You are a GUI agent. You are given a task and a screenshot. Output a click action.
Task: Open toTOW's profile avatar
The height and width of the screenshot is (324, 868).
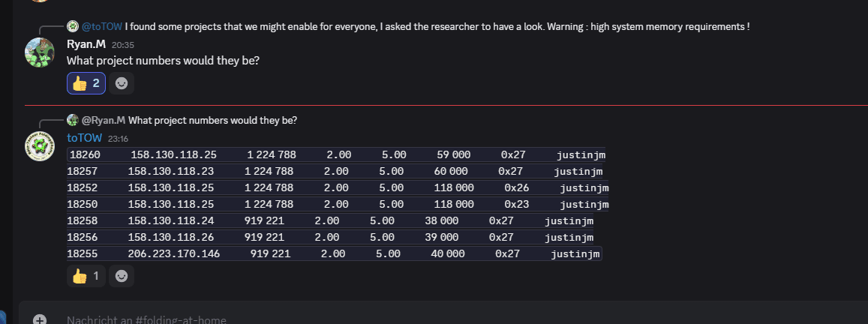(39, 145)
